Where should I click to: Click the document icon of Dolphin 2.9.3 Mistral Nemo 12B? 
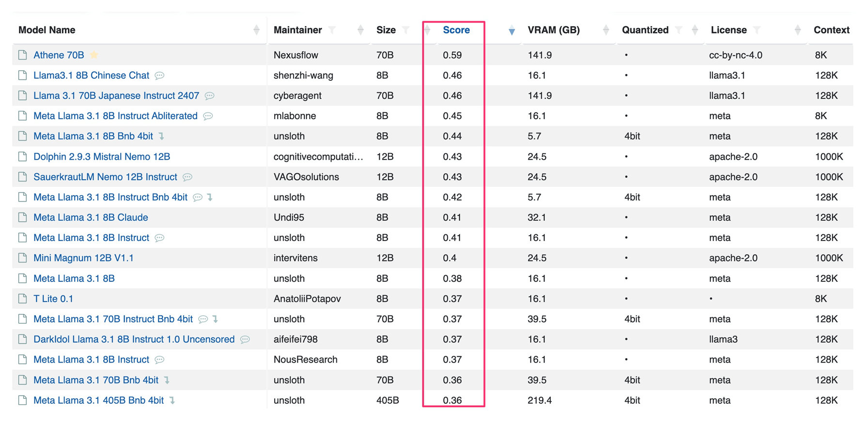(x=22, y=156)
